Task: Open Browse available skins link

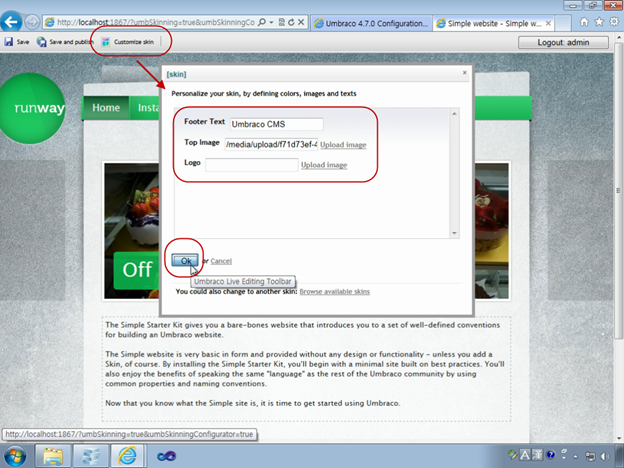Action: point(335,292)
